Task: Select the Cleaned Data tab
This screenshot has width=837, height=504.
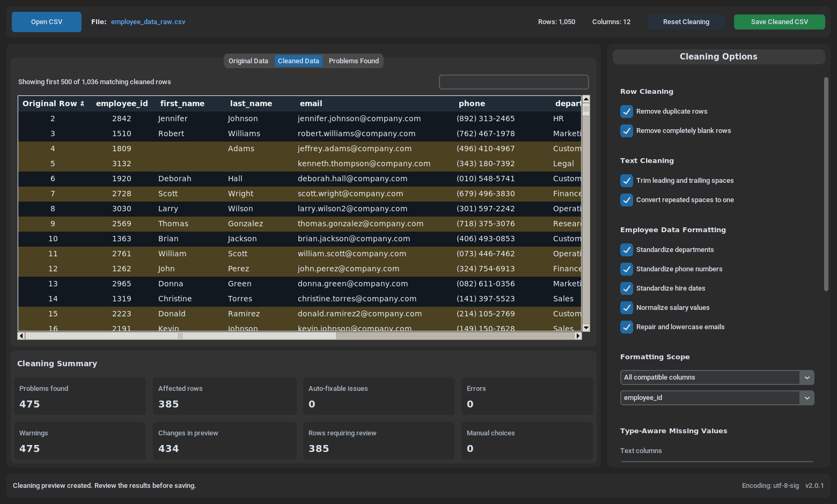Action: [298, 61]
